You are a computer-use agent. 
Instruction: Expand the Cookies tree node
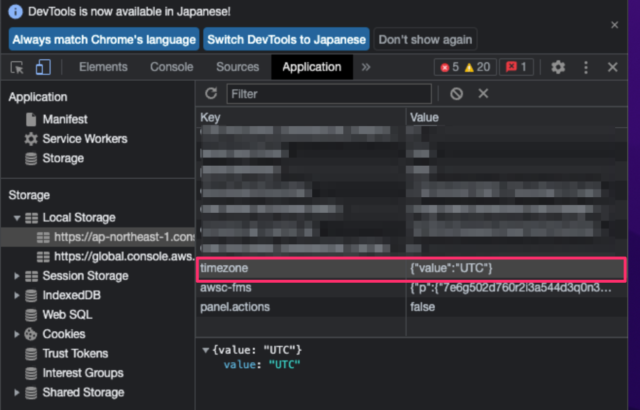(17, 334)
